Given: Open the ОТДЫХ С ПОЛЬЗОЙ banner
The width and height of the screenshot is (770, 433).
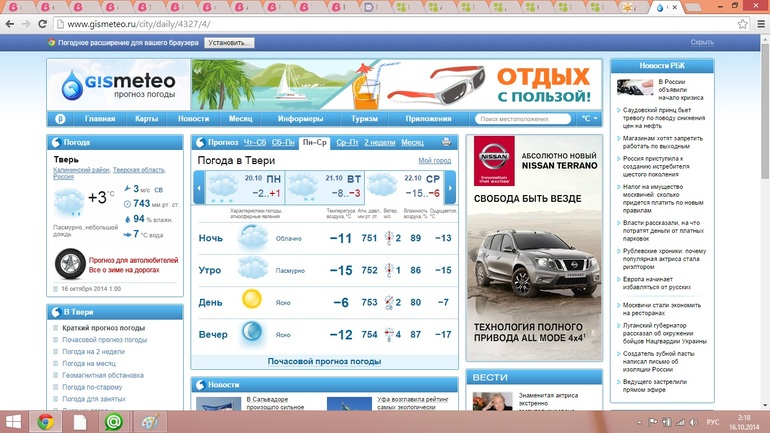Looking at the screenshot, I should point(396,84).
